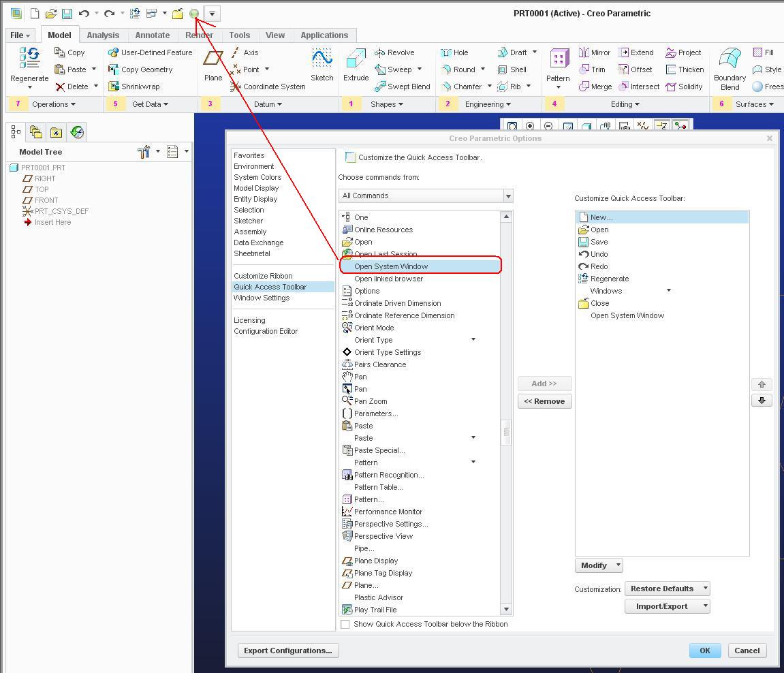Click the Open System Window green icon
The width and height of the screenshot is (784, 673).
pyautogui.click(x=194, y=14)
